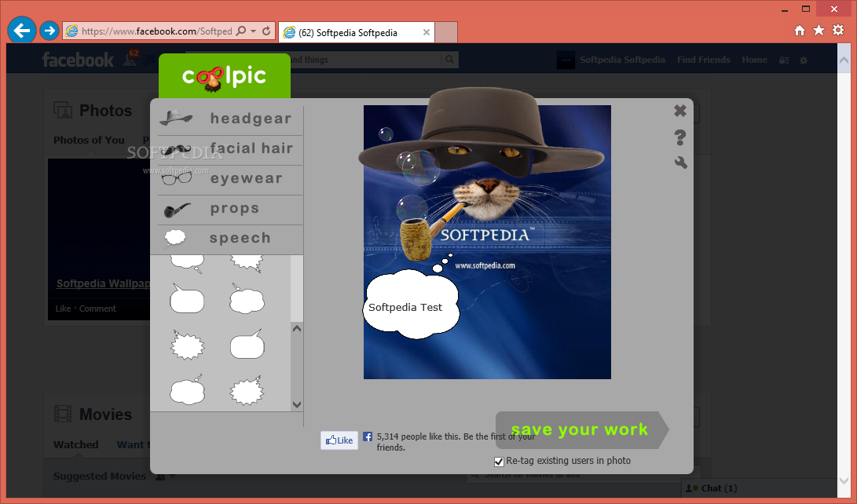Screen dimensions: 857x504
Task: Click the address bar URL field
Action: (156, 31)
